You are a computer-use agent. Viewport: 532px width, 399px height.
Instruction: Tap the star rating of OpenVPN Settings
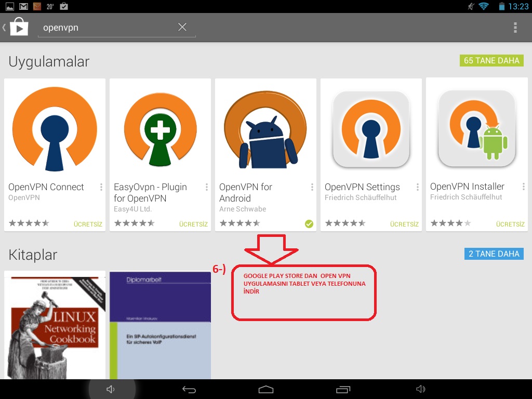coord(345,223)
